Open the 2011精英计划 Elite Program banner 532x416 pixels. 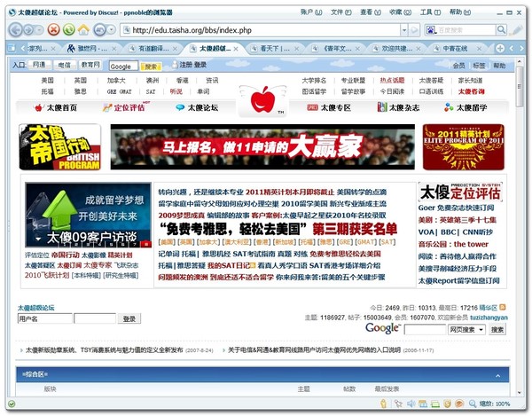coord(464,147)
